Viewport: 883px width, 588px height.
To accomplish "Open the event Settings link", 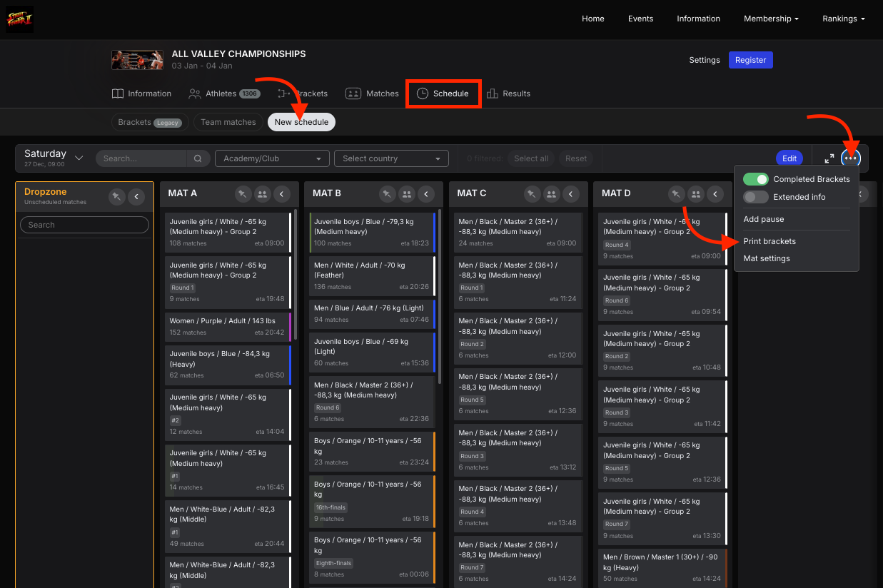I will (x=705, y=60).
